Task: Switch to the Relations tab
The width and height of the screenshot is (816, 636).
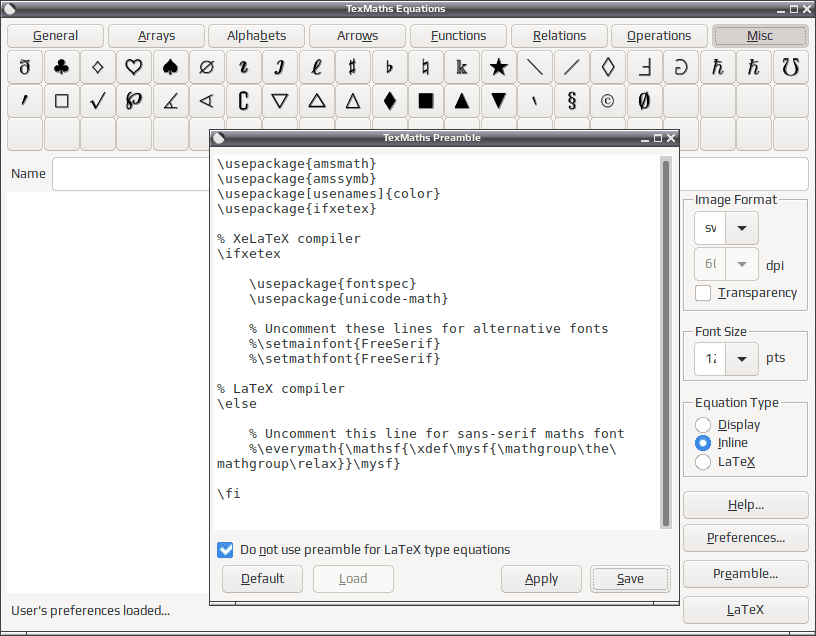Action: point(559,35)
